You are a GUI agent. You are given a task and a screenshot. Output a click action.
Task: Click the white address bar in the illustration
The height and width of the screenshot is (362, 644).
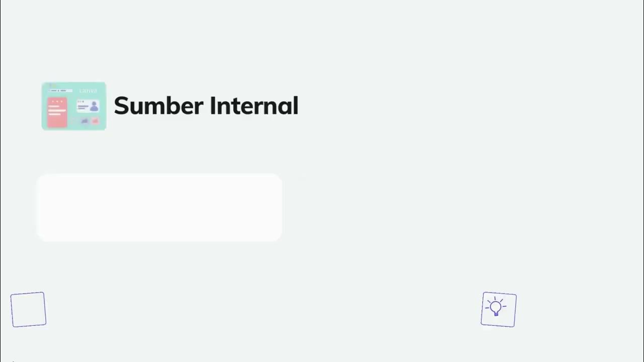point(60,91)
